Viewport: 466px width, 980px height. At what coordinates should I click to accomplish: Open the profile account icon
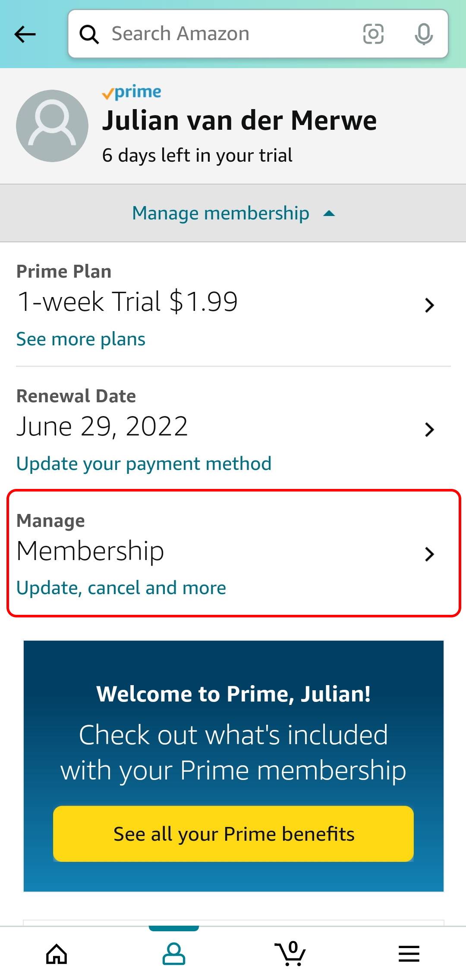[174, 953]
